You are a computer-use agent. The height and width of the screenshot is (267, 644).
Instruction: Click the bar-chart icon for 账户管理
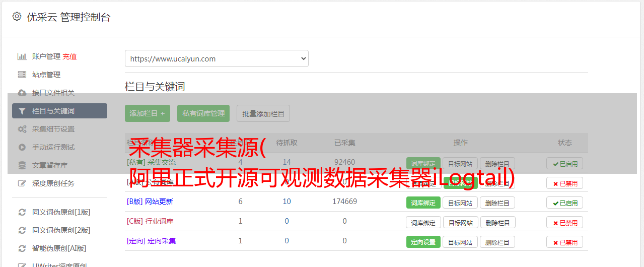22,56
